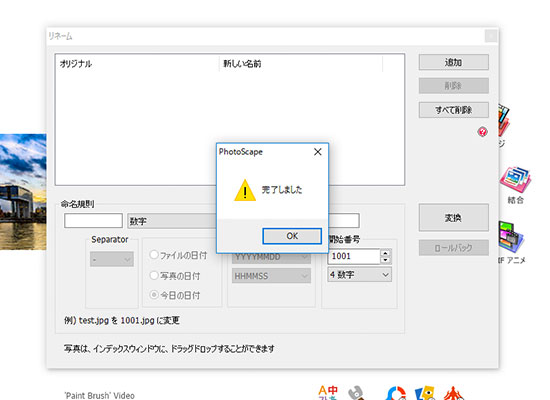Open the Separator dropdown

click(x=112, y=259)
